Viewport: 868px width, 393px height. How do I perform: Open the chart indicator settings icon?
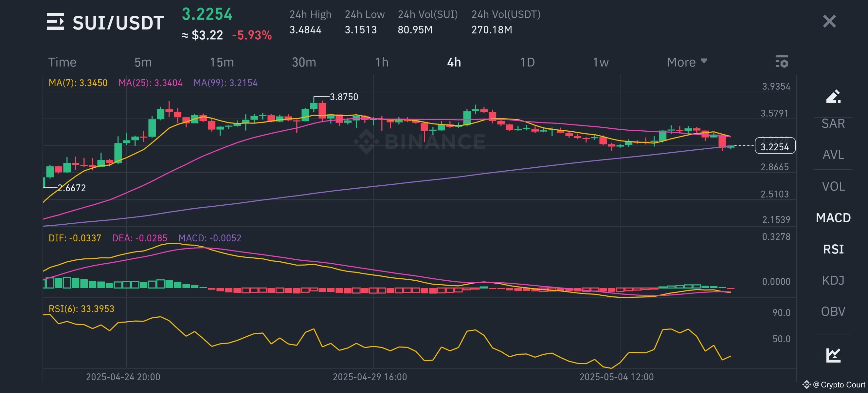[x=782, y=62]
